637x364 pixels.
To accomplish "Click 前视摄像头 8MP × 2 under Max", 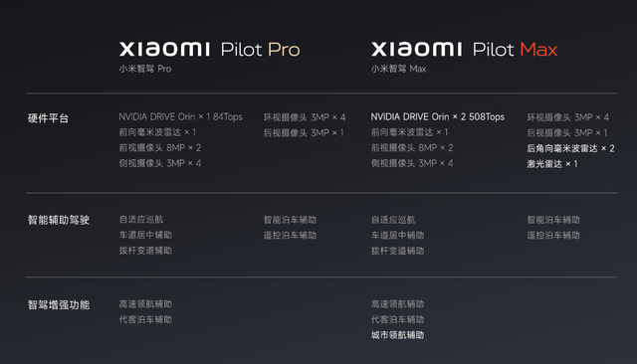I will click(412, 148).
